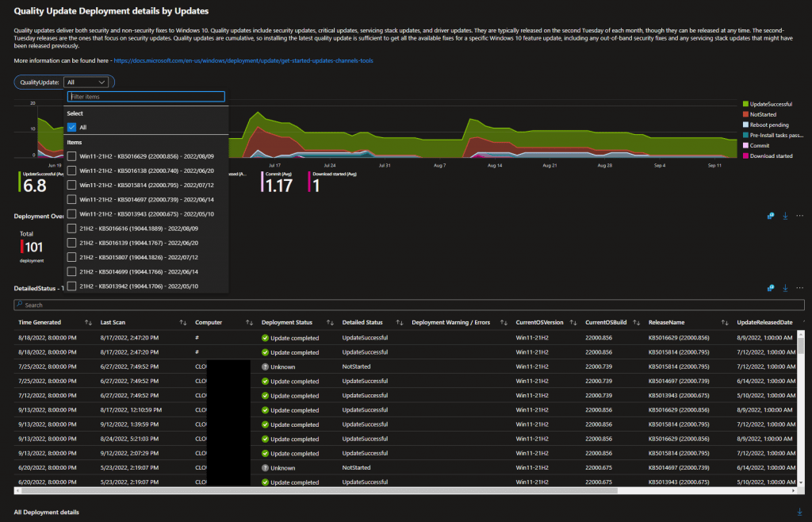Sort Deployment Status column arrows
The width and height of the screenshot is (812, 522).
[x=330, y=323]
